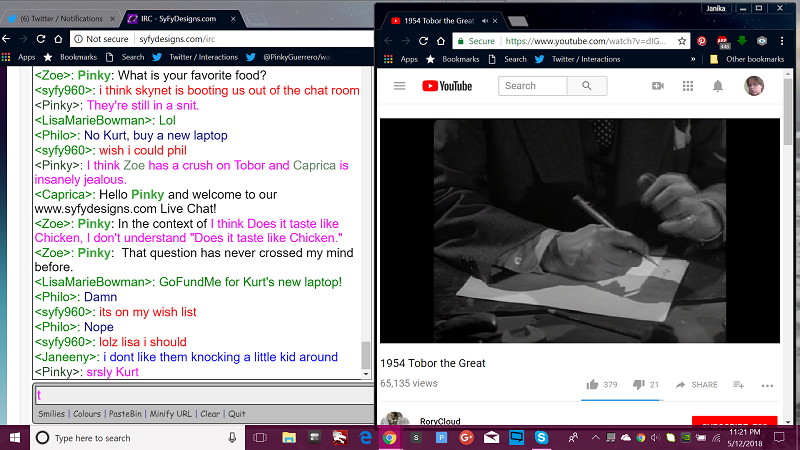Image resolution: width=800 pixels, height=450 pixels.
Task: Click PasteBin in IRC chat
Action: pos(125,414)
